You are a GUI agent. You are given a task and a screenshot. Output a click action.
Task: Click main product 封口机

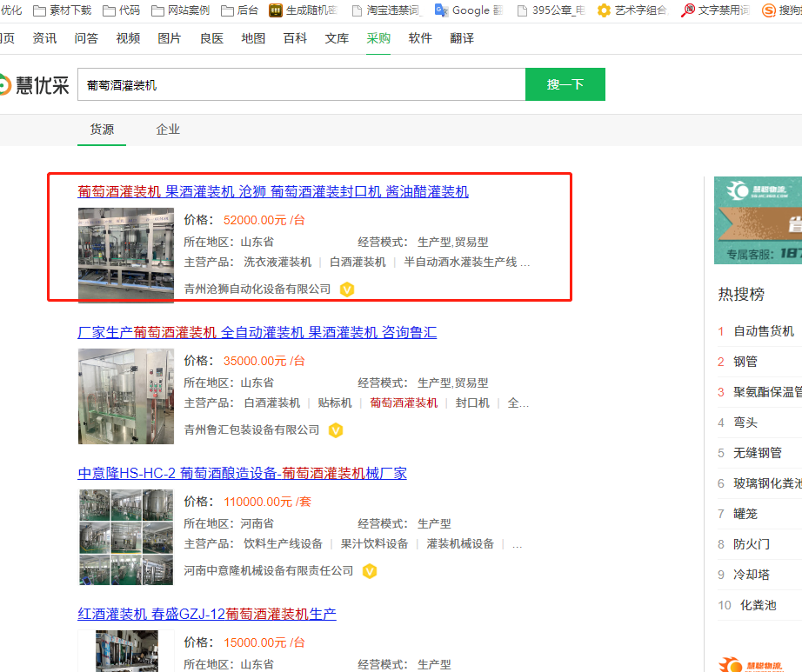pos(472,403)
